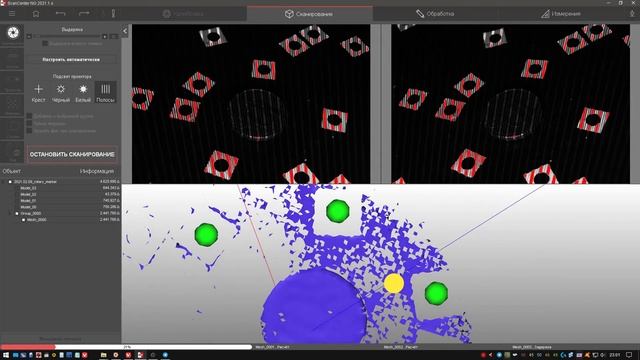
Task: Open the Windows notification center icon
Action: 630,355
